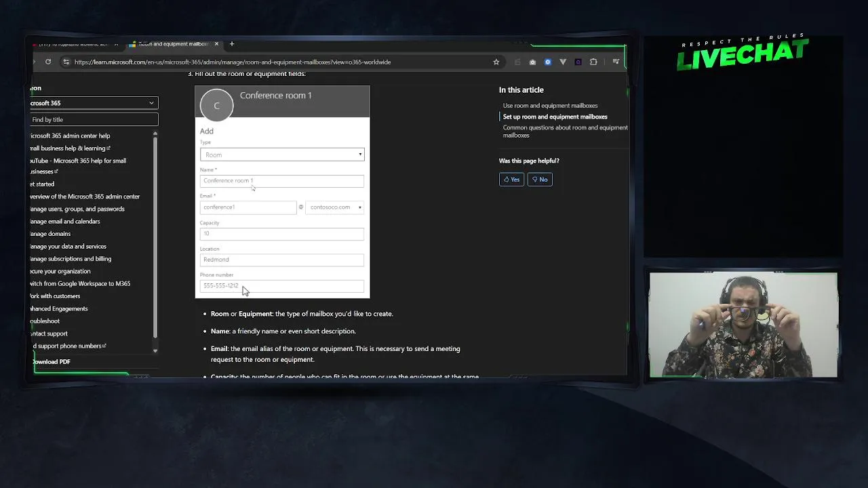Open the Microsoft 365 version dropdown
The image size is (868, 488).
(94, 103)
